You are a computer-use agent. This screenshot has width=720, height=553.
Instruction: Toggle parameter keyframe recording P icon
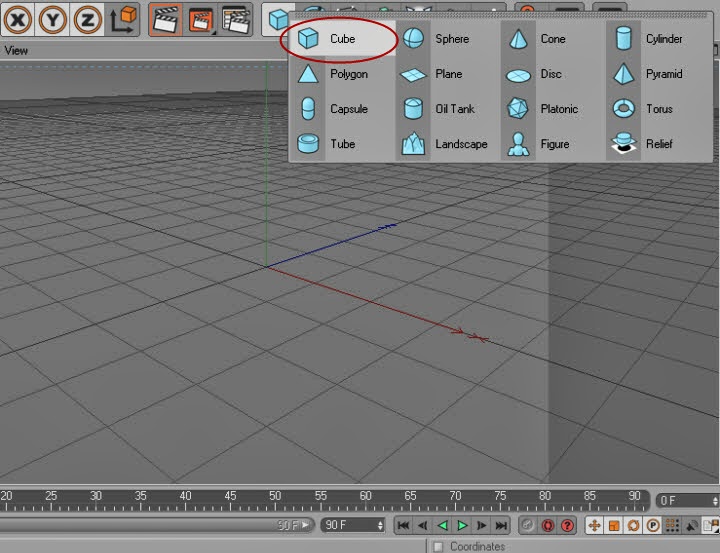(653, 525)
